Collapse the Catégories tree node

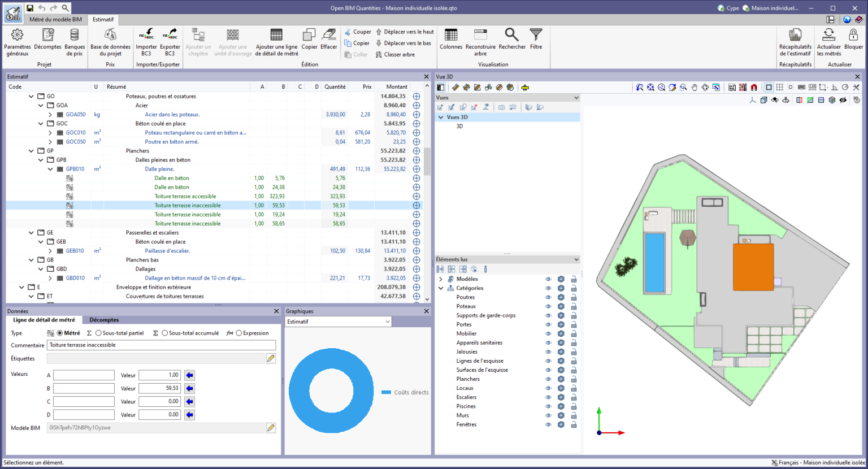[x=441, y=288]
